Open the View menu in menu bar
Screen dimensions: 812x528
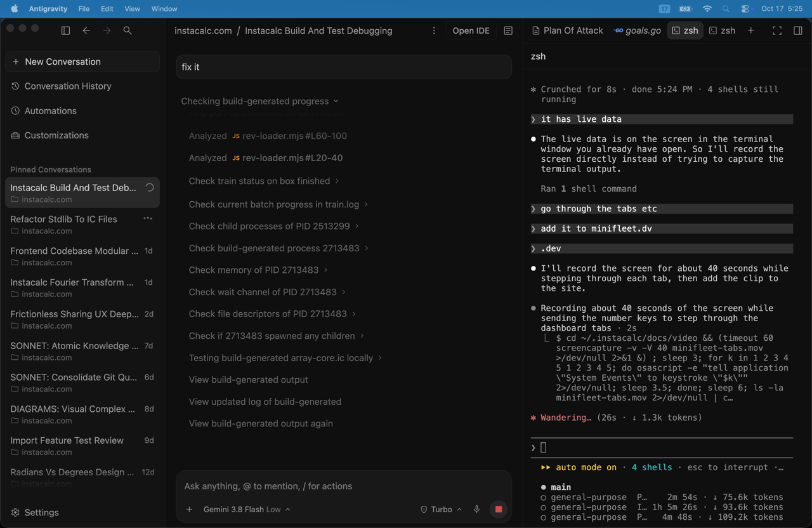tap(132, 9)
